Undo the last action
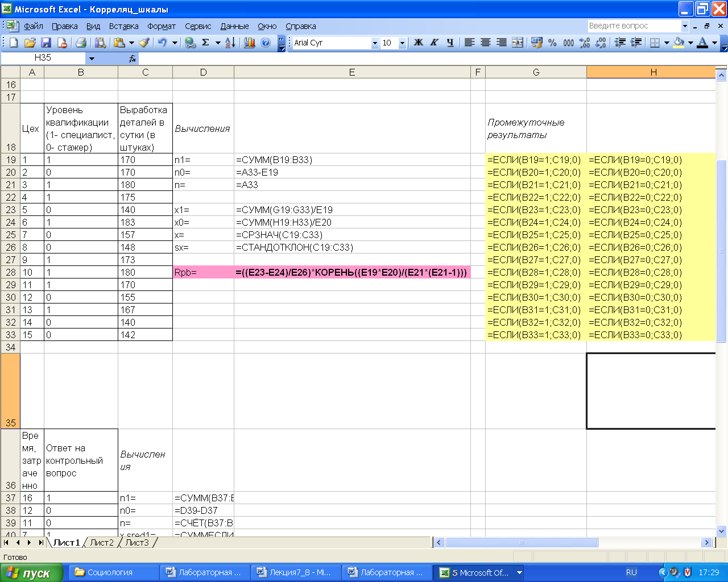This screenshot has height=582, width=728. [163, 43]
